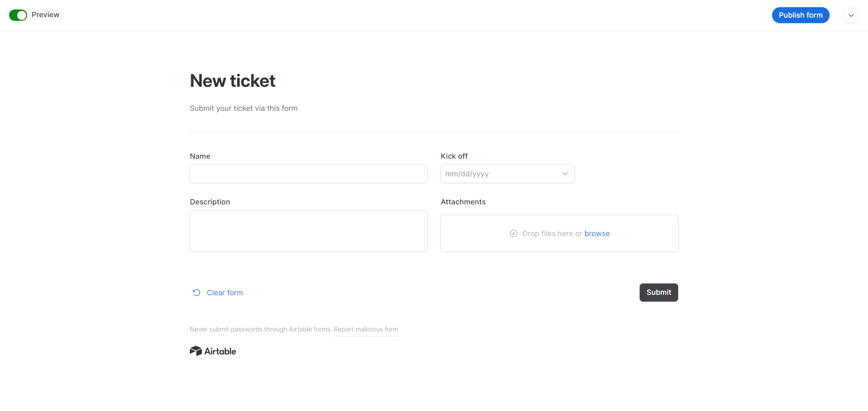
Task: Click the Drop files here area
Action: [x=559, y=233]
